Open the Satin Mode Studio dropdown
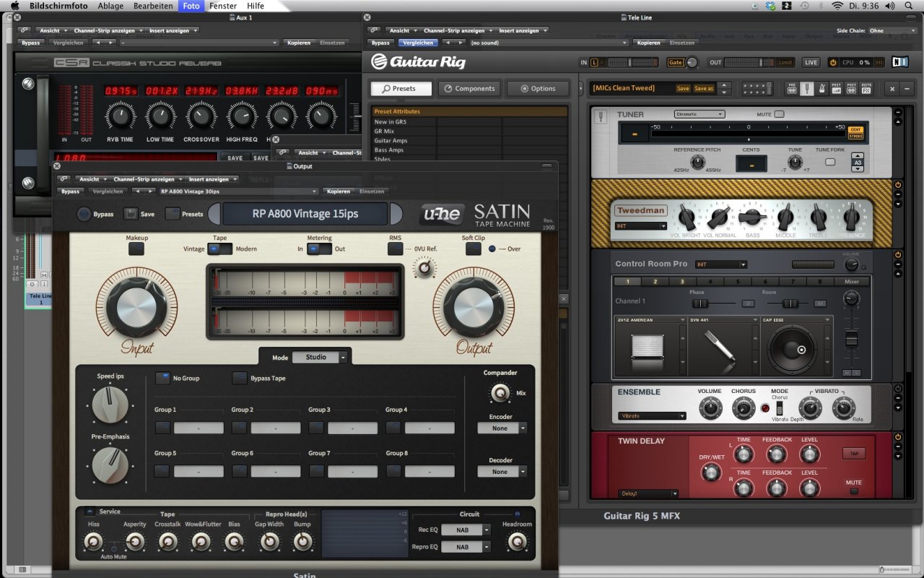 [x=319, y=357]
